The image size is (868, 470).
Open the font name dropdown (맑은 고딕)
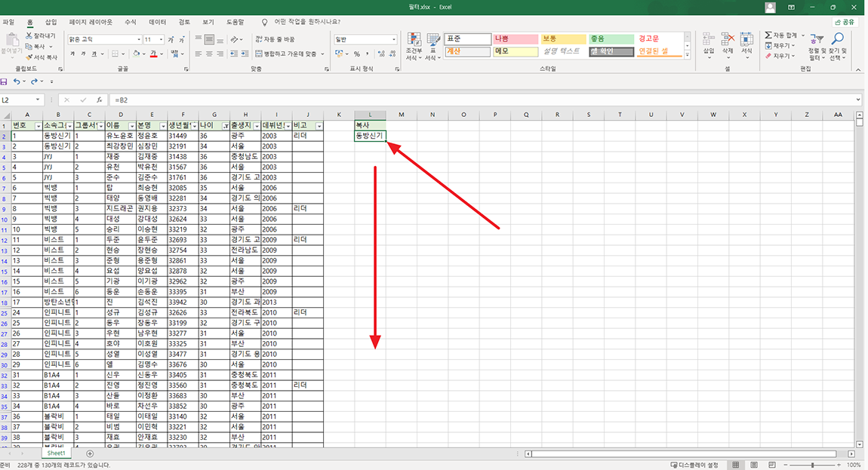138,39
